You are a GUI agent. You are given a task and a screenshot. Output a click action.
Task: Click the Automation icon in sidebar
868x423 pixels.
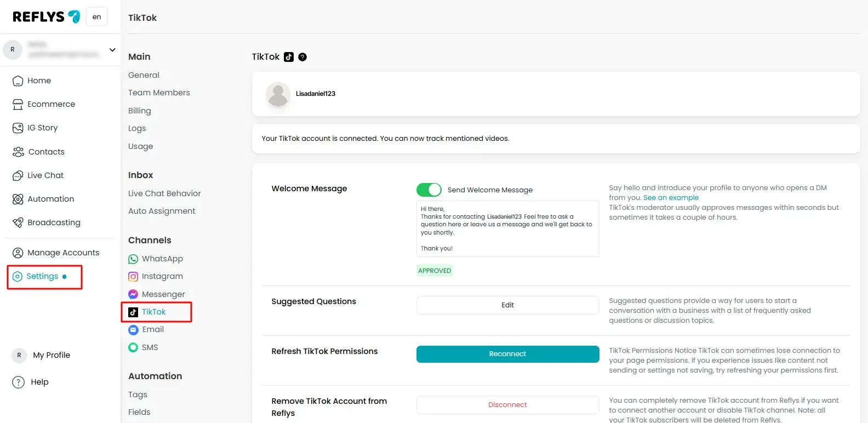[18, 199]
